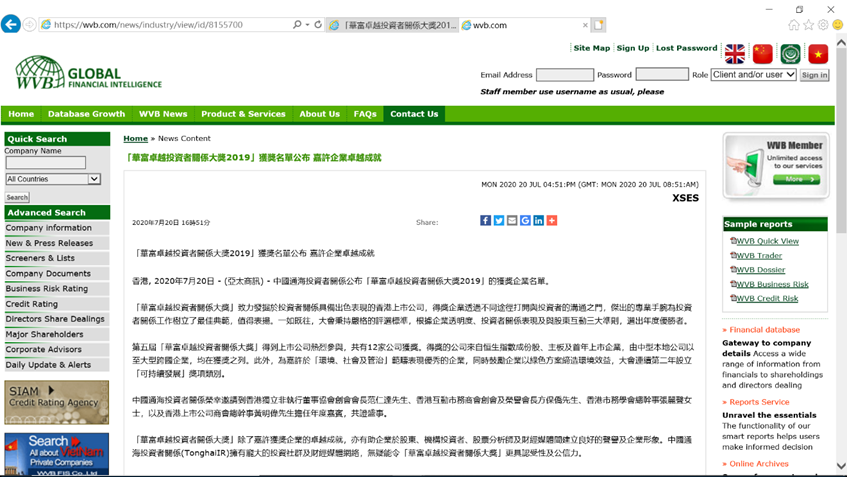Click the address bar search magnifier icon
The image size is (847, 477).
(x=297, y=24)
